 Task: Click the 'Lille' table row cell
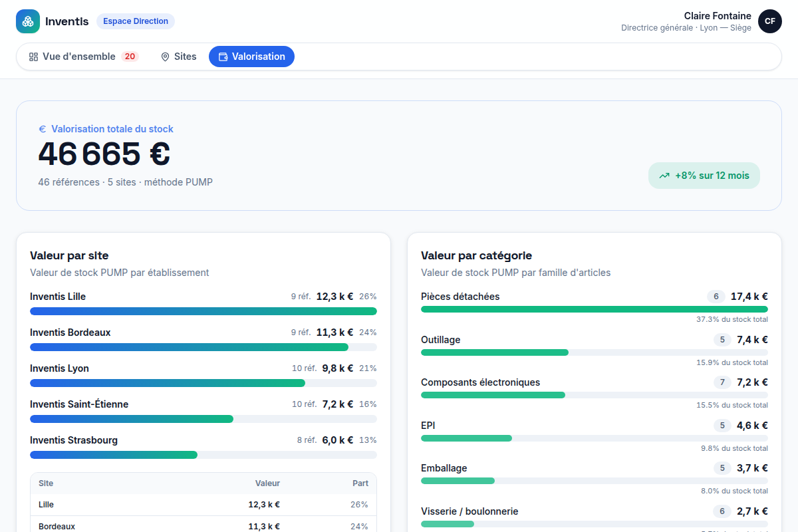pyautogui.click(x=46, y=505)
